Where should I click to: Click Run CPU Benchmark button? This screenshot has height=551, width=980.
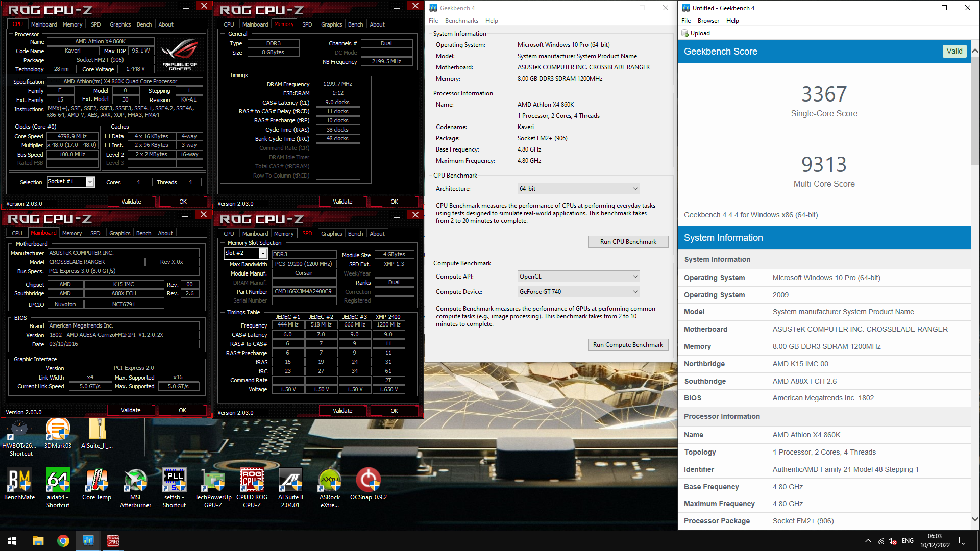[628, 242]
